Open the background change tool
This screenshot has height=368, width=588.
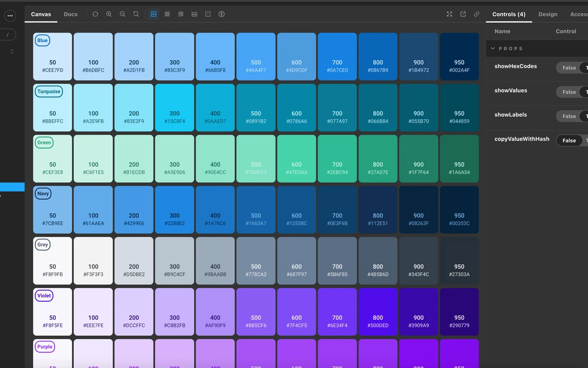pos(153,14)
